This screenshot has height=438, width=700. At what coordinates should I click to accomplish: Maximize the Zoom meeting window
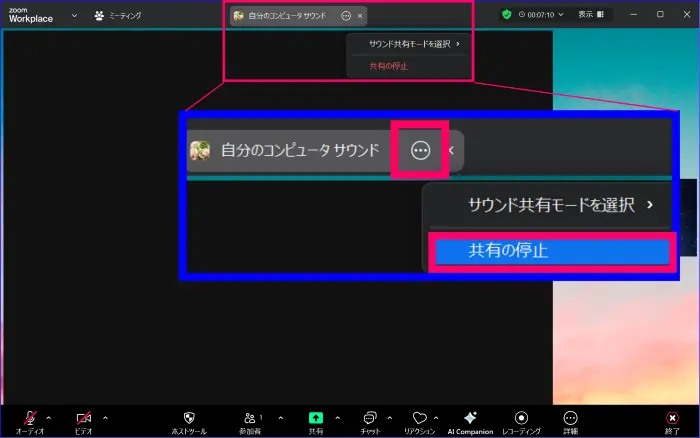[x=660, y=14]
